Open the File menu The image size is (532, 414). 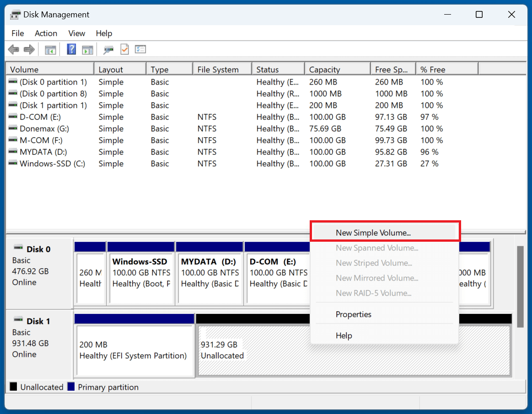[x=17, y=33]
